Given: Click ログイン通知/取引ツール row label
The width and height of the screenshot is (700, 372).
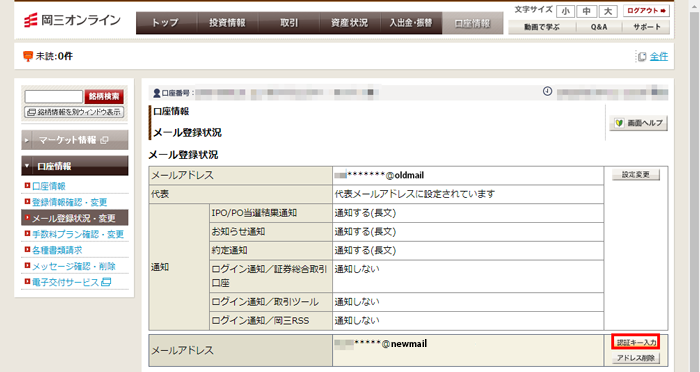Looking at the screenshot, I should [265, 302].
